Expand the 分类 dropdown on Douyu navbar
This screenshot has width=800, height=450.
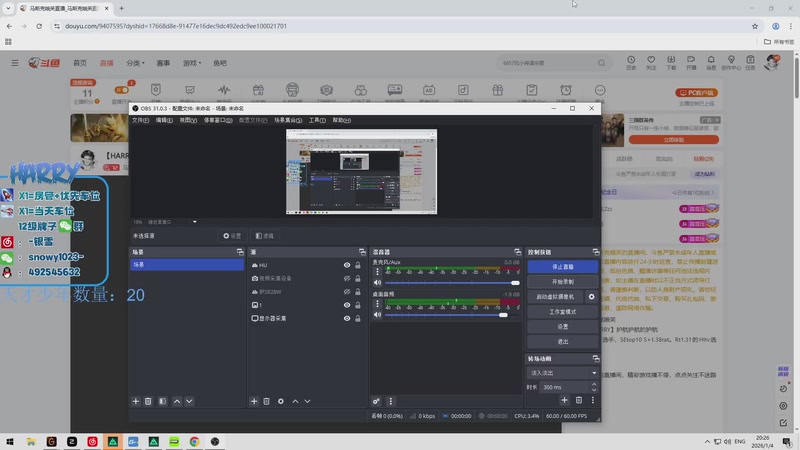[135, 63]
